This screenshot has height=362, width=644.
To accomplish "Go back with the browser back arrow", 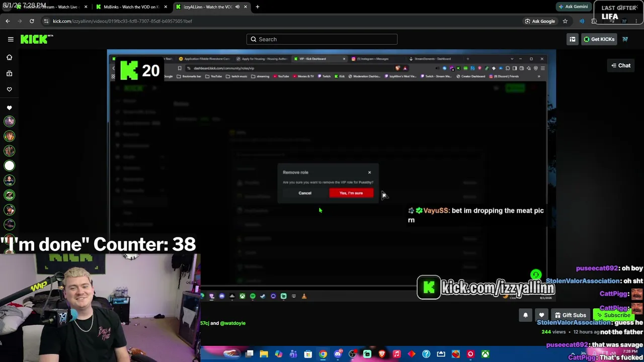I will [8, 21].
